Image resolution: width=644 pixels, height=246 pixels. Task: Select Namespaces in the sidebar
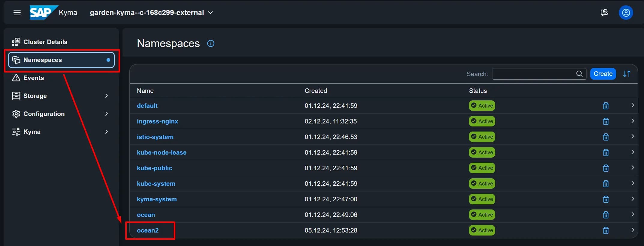(61, 60)
